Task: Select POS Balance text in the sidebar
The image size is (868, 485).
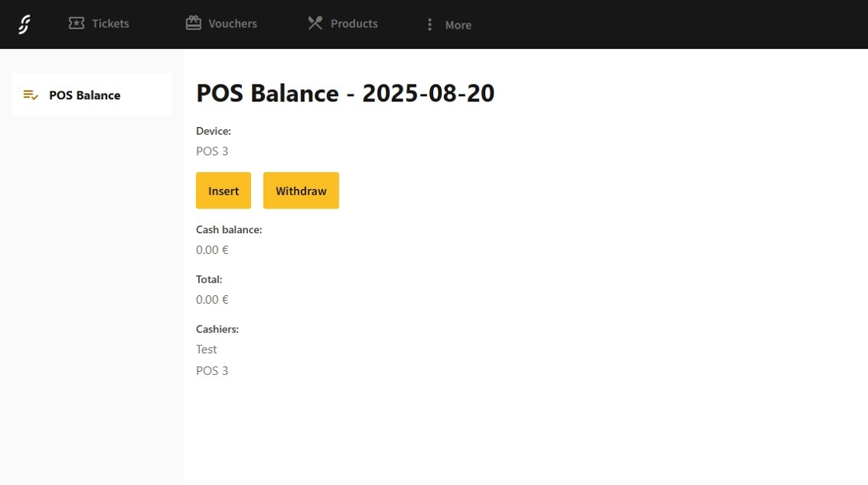Action: pos(84,95)
